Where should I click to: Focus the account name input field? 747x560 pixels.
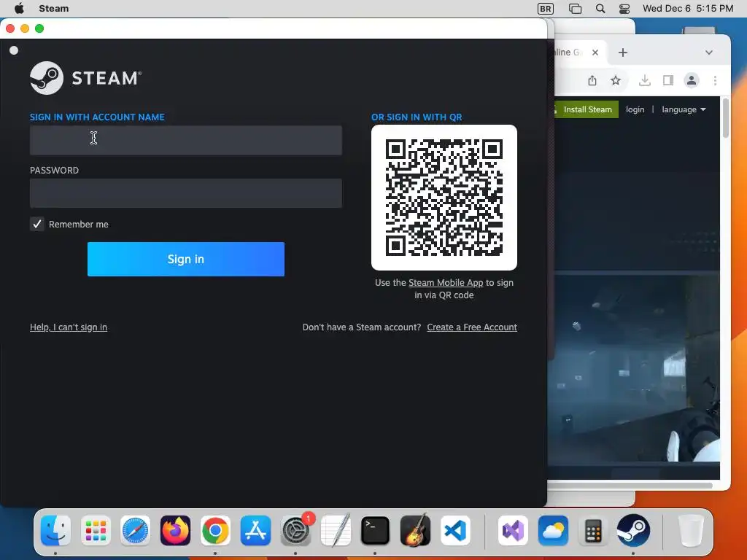[x=186, y=140]
